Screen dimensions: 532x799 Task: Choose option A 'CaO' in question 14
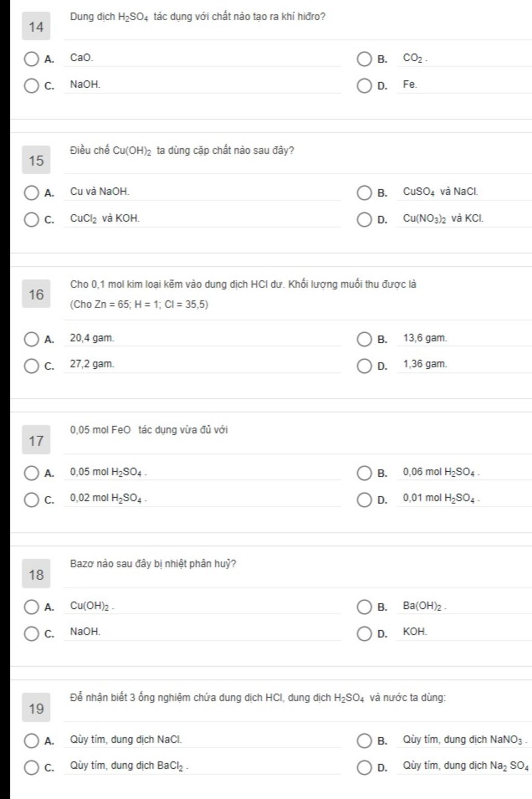[32, 59]
